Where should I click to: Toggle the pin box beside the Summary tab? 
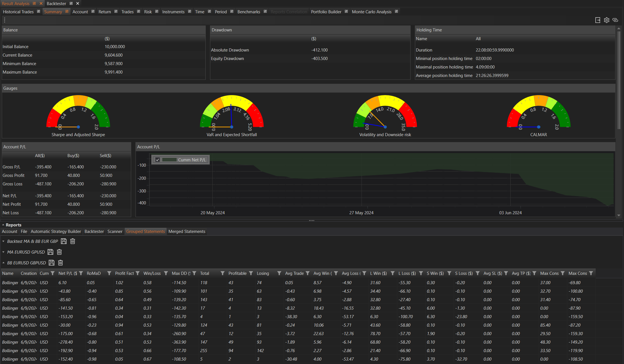(x=67, y=12)
